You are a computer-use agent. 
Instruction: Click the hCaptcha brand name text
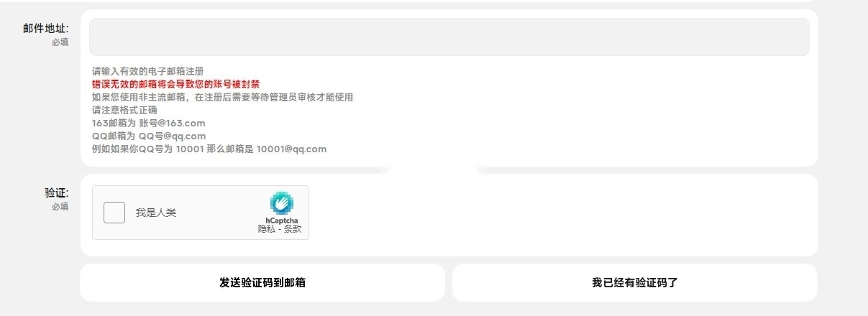282,220
